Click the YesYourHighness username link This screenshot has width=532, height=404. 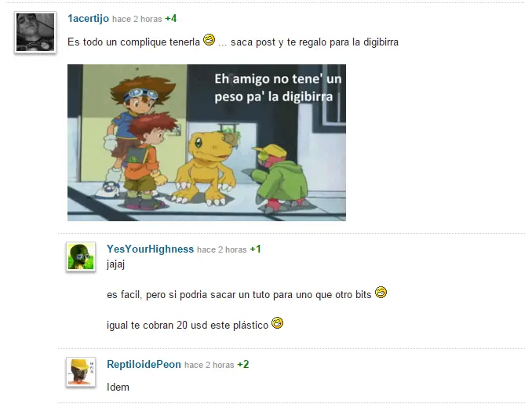151,249
